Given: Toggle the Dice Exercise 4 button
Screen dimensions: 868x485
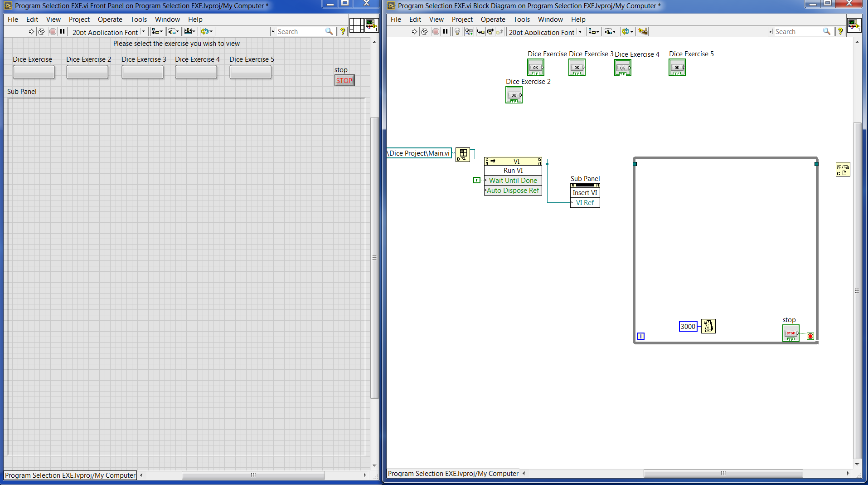Looking at the screenshot, I should coord(196,72).
